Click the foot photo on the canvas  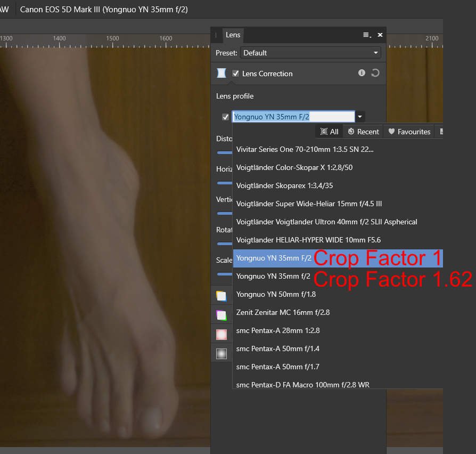[105, 248]
